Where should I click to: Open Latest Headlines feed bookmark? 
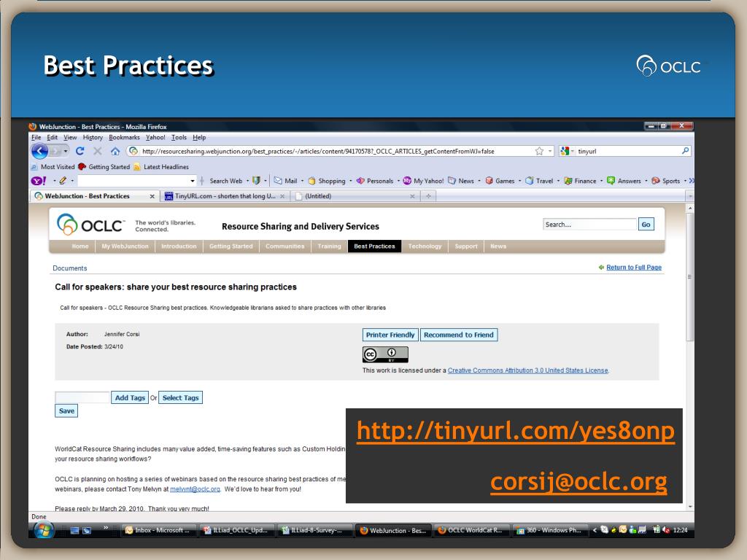pos(161,167)
